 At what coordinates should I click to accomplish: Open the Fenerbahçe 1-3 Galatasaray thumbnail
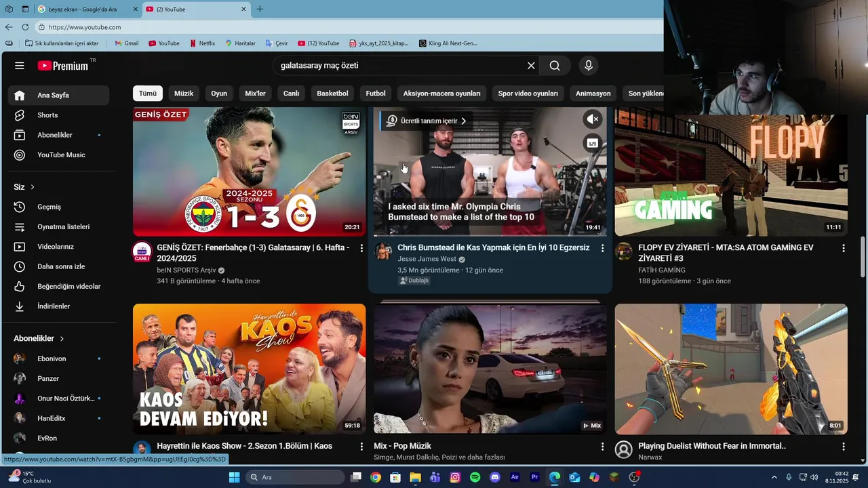pos(249,171)
